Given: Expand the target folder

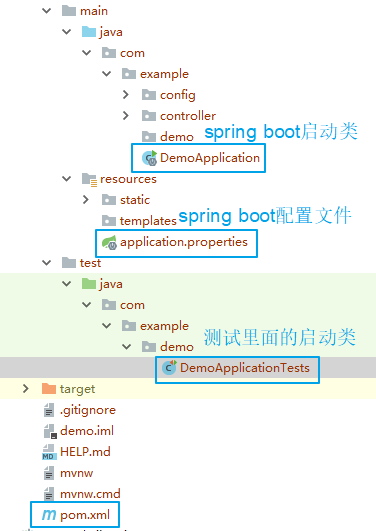Looking at the screenshot, I should (26, 388).
